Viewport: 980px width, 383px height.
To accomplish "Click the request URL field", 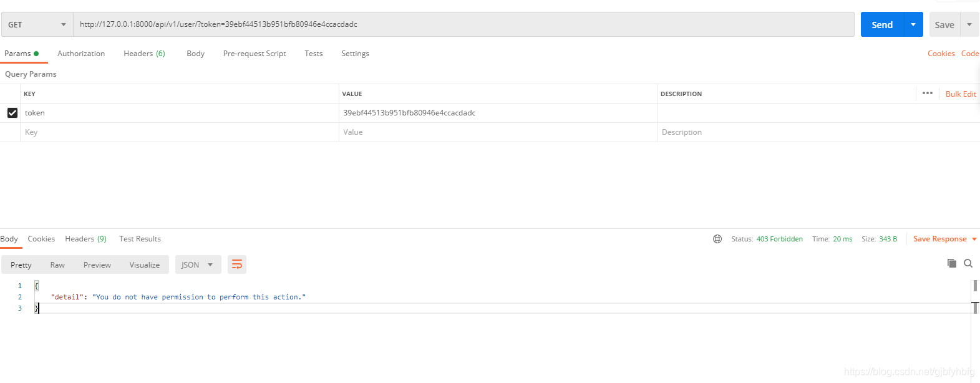I will point(463,24).
